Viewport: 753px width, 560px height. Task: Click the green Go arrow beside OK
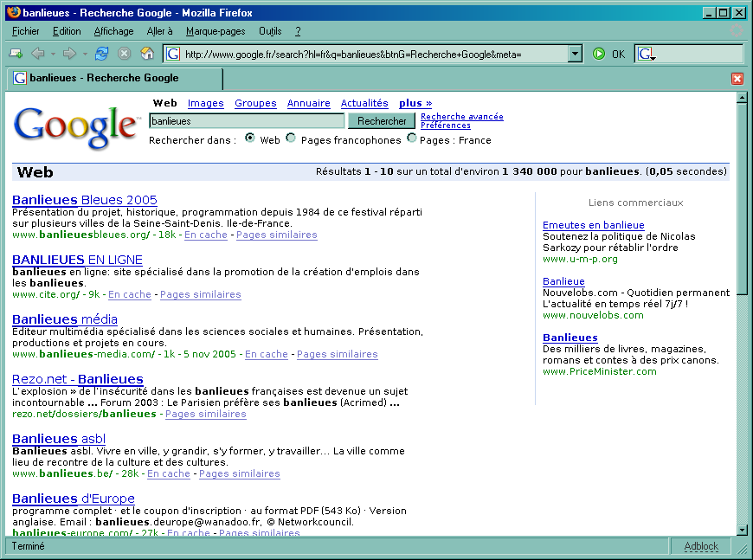point(598,54)
